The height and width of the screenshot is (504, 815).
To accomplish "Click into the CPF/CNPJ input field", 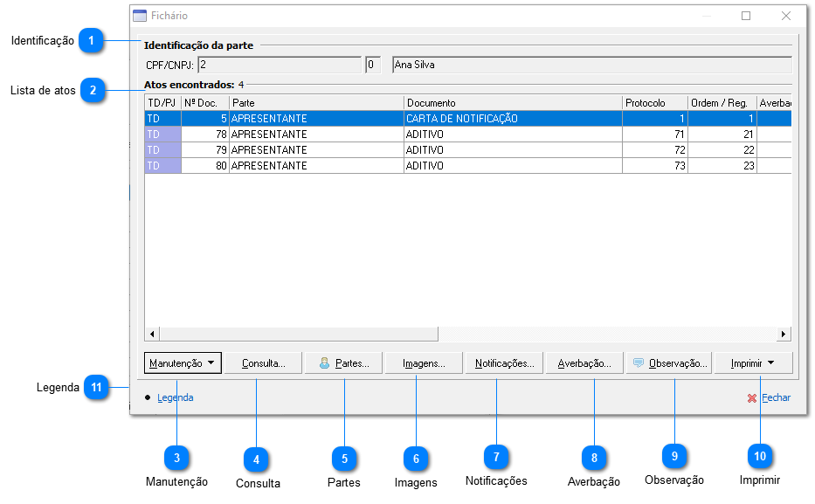I will [280, 65].
